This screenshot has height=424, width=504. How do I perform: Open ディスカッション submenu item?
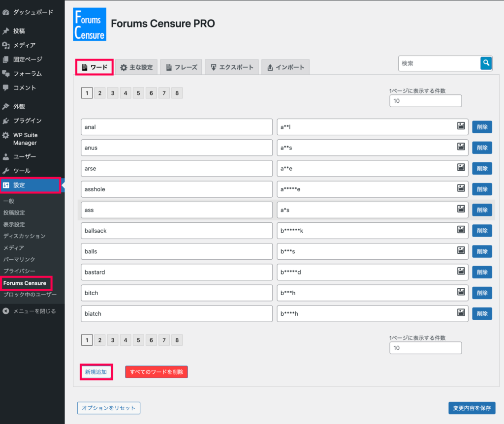coord(25,236)
